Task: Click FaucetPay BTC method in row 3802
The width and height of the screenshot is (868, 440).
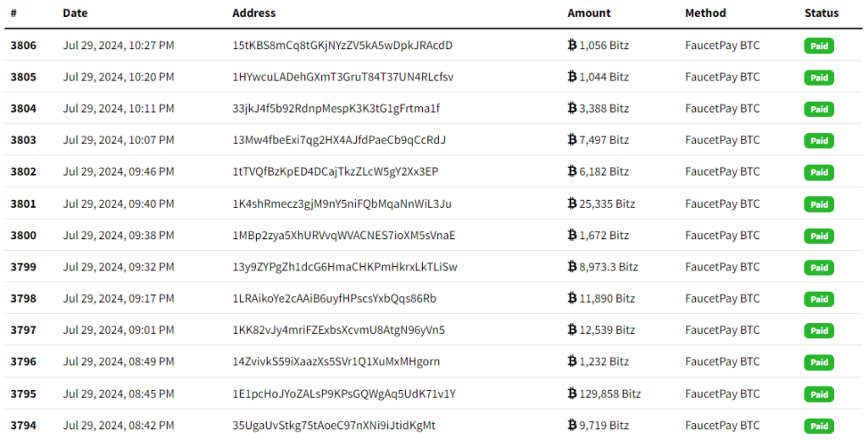Action: pyautogui.click(x=722, y=171)
